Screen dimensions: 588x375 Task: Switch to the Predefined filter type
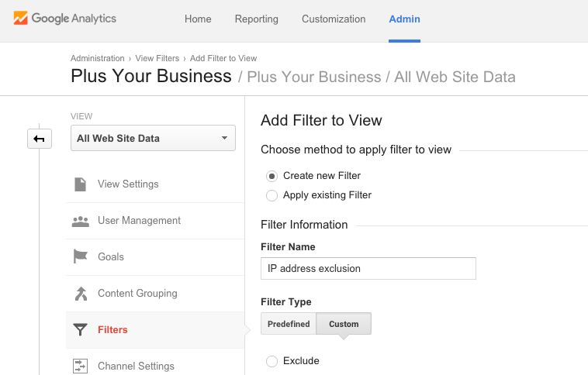tap(289, 324)
